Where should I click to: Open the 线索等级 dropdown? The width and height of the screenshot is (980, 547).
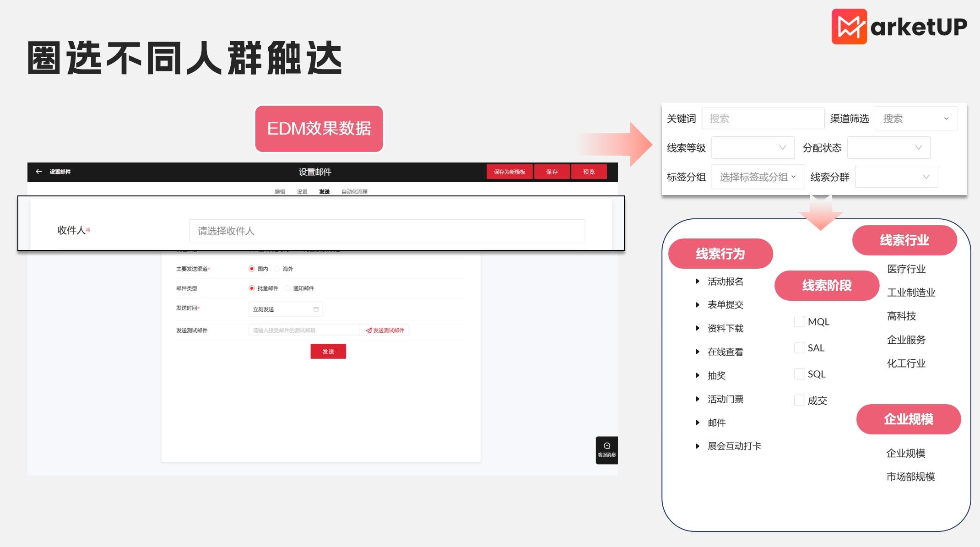point(753,148)
